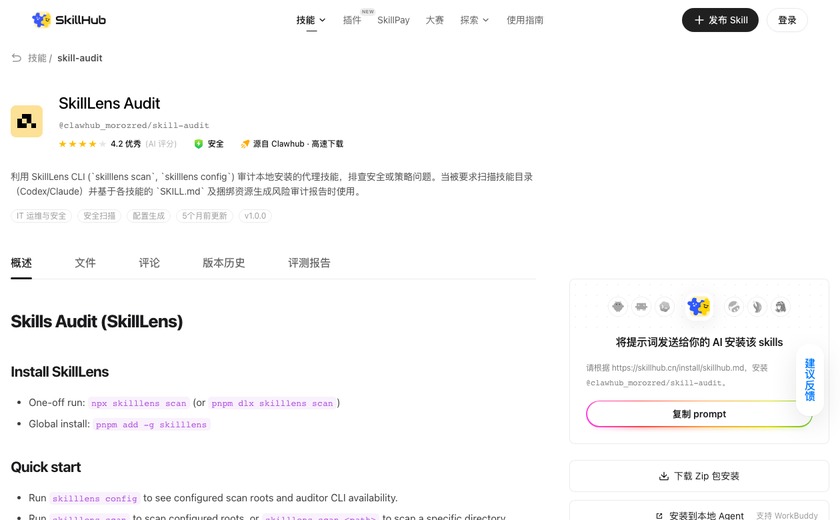Click the 发布 Skill button
This screenshot has height=520, width=840.
[x=720, y=20]
